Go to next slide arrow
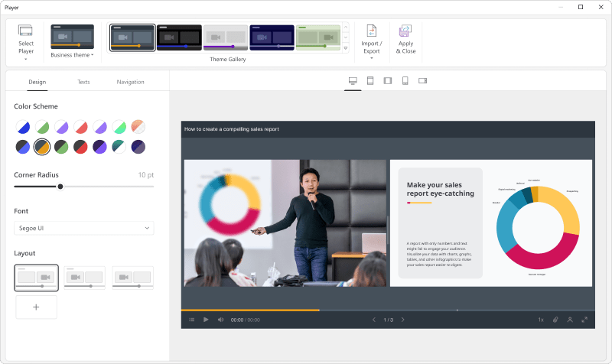612x364 pixels. (403, 320)
